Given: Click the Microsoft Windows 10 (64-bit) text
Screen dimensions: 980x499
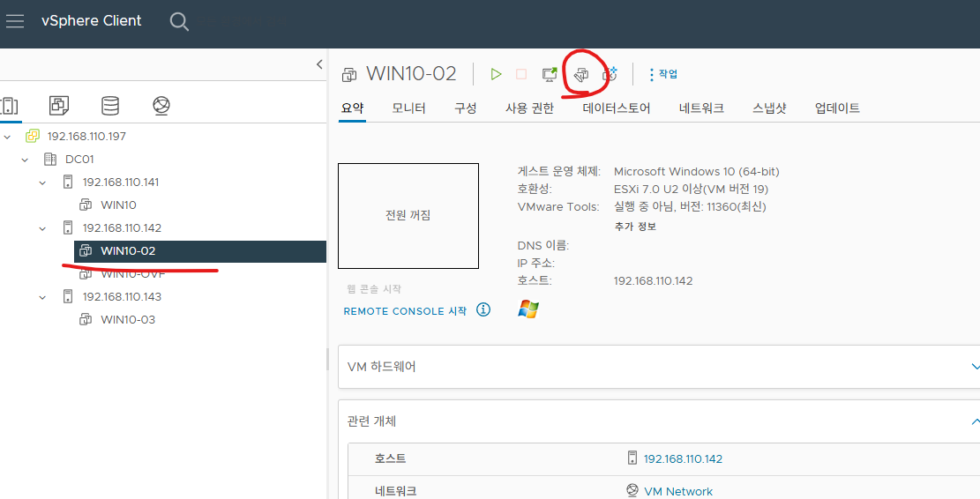Looking at the screenshot, I should pos(696,172).
